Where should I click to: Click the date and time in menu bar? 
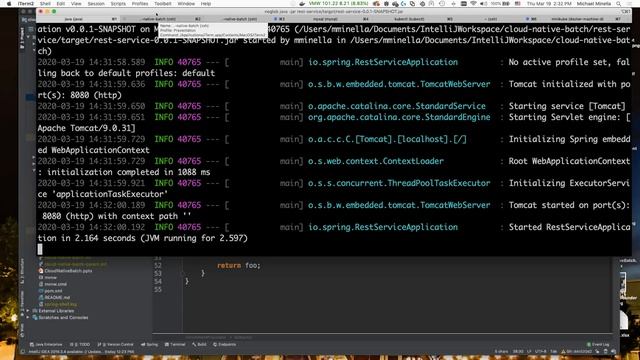(549, 4)
